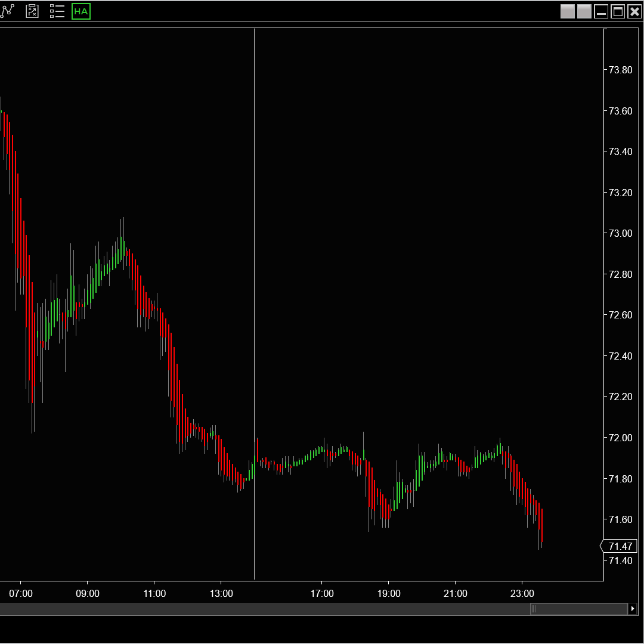
Task: Select the 09:00 time axis label
Action: point(88,594)
